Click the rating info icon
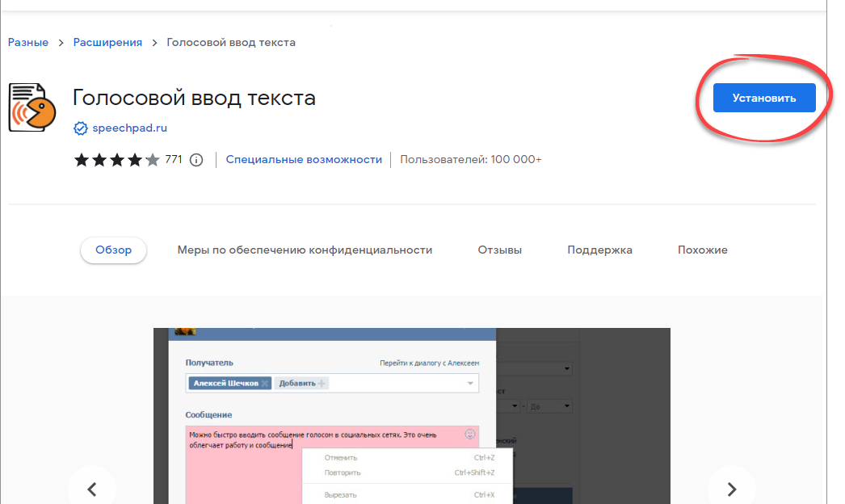Image resolution: width=845 pixels, height=504 pixels. (x=196, y=160)
